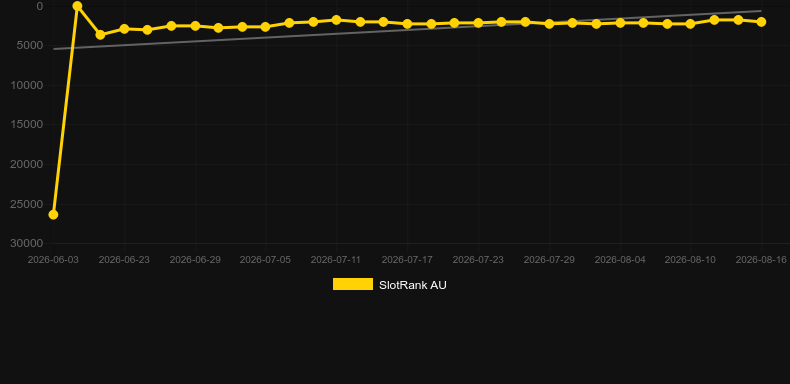Click the gray trend line's left end
Screen dimensions: 790x384
tap(54, 49)
